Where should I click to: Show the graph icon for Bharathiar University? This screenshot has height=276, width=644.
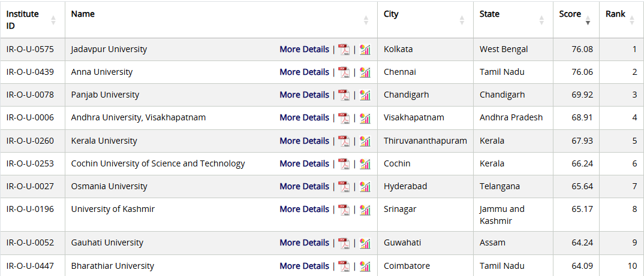click(365, 266)
